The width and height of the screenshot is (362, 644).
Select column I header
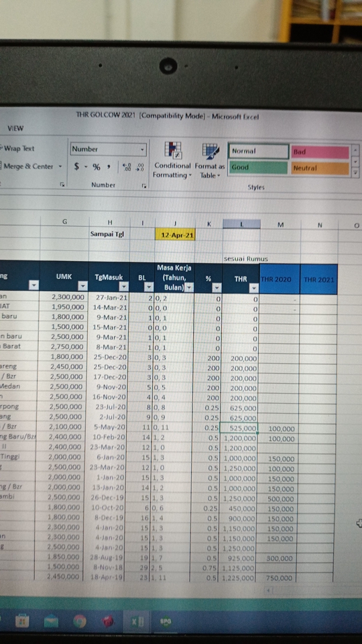click(x=142, y=223)
